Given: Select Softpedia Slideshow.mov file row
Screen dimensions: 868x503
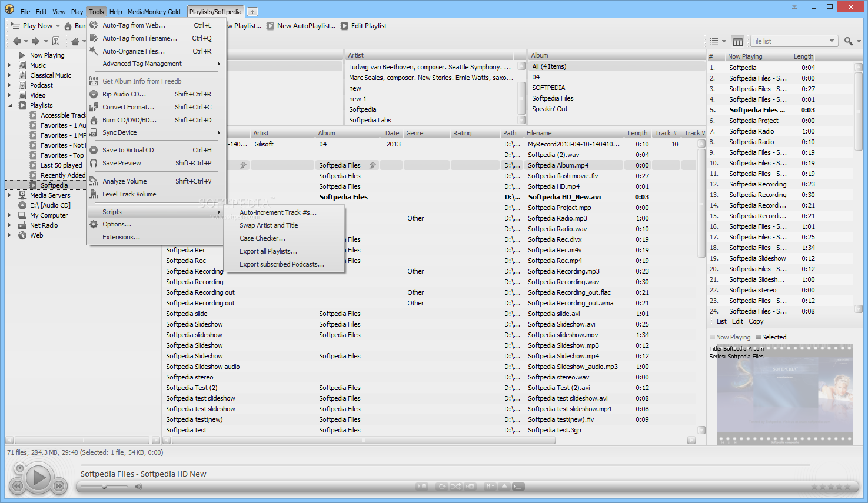Looking at the screenshot, I should coord(433,335).
